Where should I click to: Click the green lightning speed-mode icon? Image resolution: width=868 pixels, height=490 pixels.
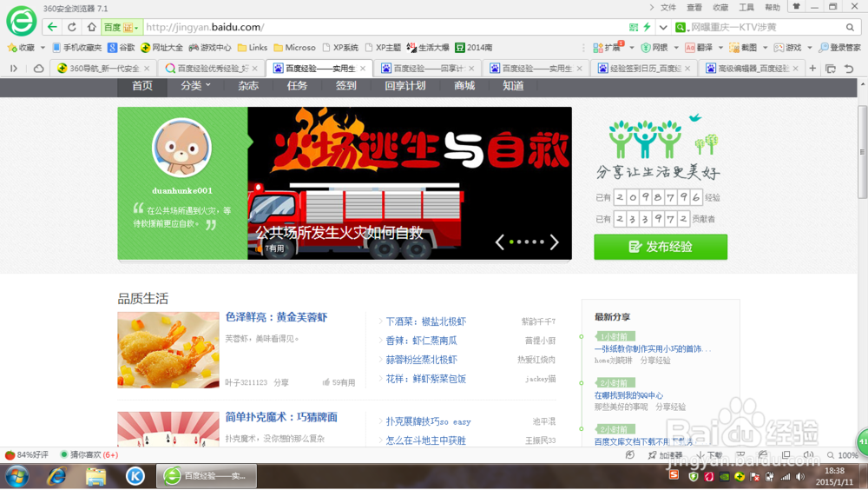647,27
